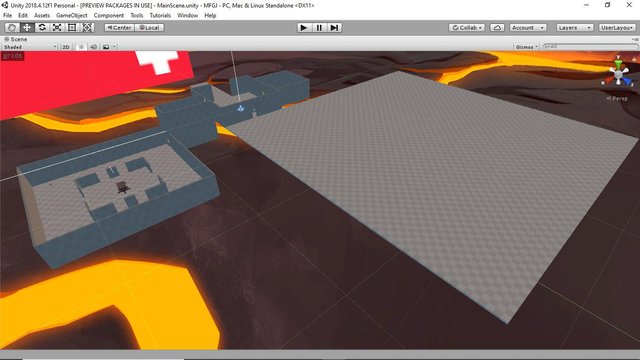
Task: Click the blue Z axis cone on gizmo
Action: coord(627,82)
